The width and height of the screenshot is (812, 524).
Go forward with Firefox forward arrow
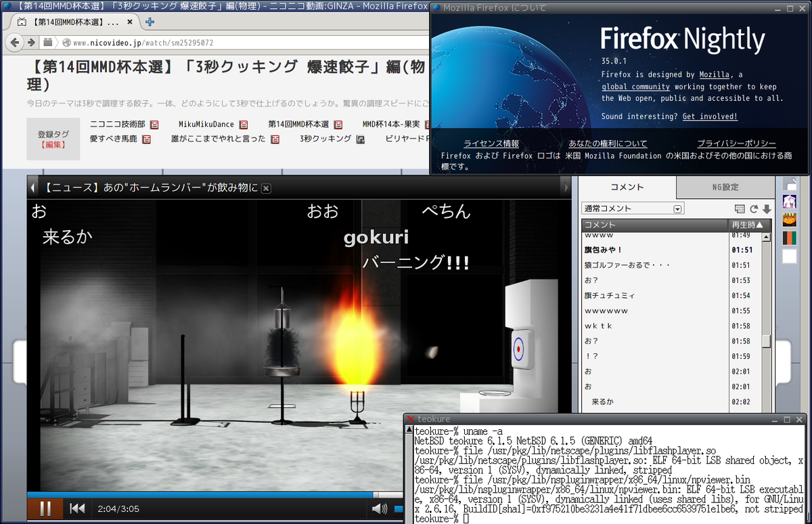click(31, 42)
